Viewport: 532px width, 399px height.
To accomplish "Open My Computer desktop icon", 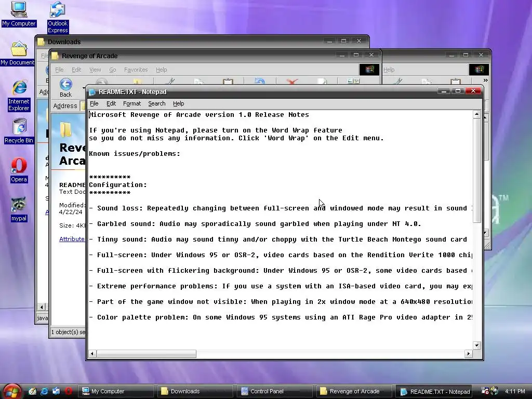I will [x=19, y=14].
